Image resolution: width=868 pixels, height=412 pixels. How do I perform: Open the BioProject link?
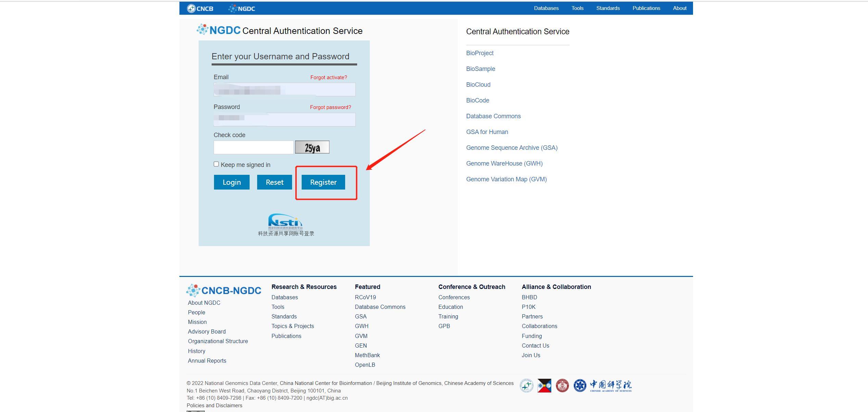pyautogui.click(x=480, y=53)
